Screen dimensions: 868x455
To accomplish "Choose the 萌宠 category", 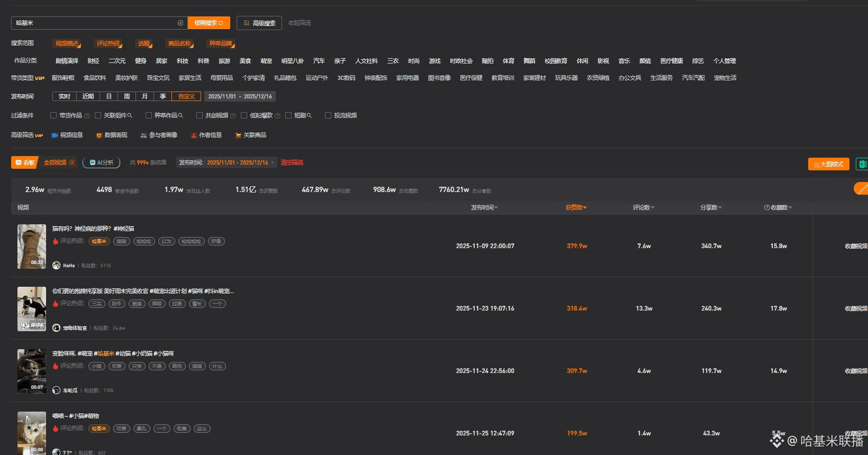I will [266, 61].
